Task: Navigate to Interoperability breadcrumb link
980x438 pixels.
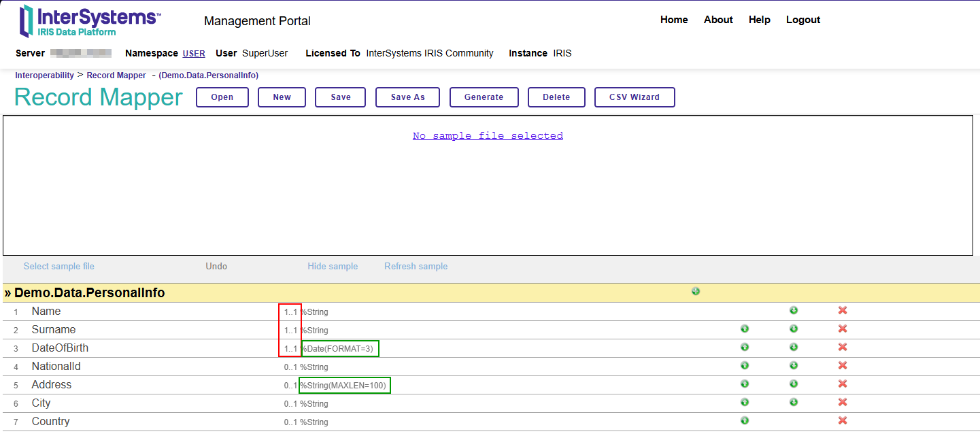Action: point(44,75)
